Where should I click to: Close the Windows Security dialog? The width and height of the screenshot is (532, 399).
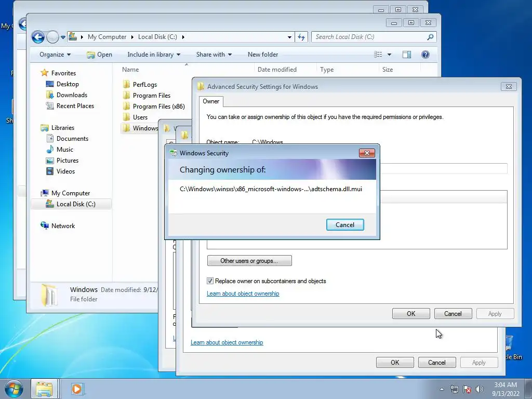(367, 153)
